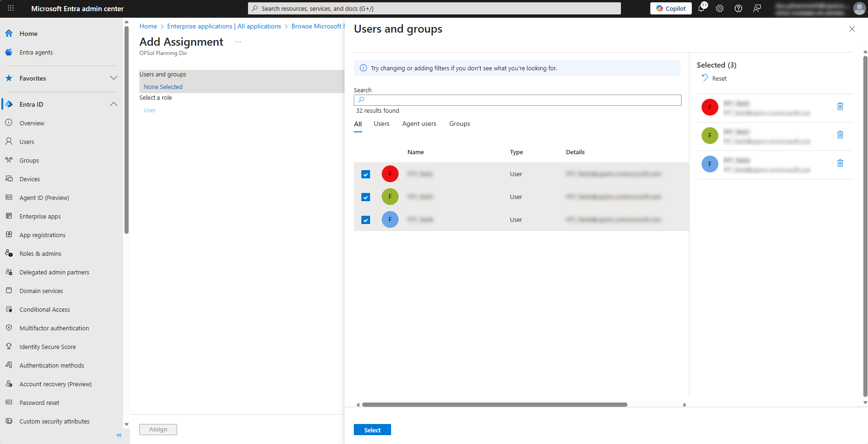Open the settings gear in top bar
The image size is (868, 444).
click(720, 8)
